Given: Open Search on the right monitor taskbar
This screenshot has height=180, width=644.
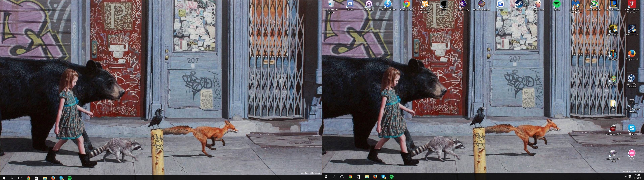Looking at the screenshot, I should click(334, 176).
